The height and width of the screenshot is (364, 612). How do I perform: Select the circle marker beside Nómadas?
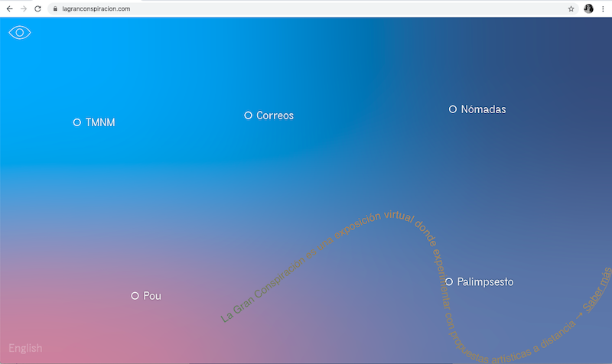pos(453,109)
